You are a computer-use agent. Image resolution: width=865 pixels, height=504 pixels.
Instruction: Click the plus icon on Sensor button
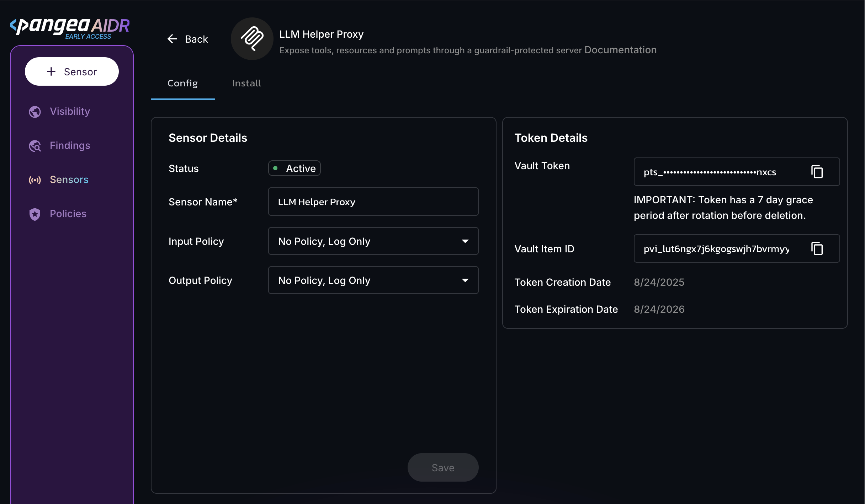[x=51, y=71]
